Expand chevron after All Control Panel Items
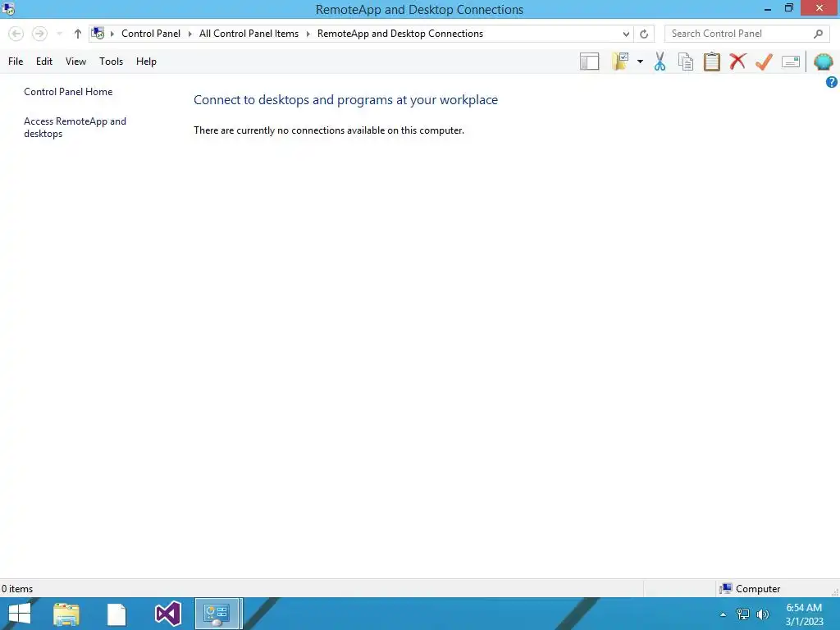Image resolution: width=840 pixels, height=630 pixels. click(x=308, y=34)
